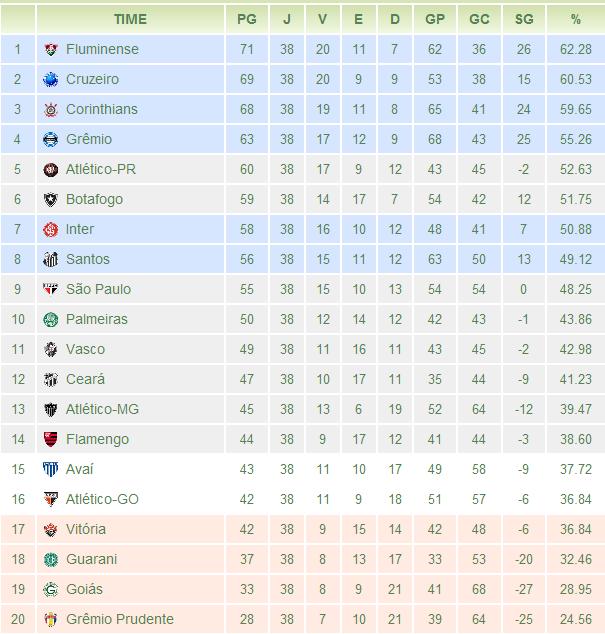This screenshot has width=605, height=634.
Task: Click the Palmeiras green crest icon
Action: 51,319
